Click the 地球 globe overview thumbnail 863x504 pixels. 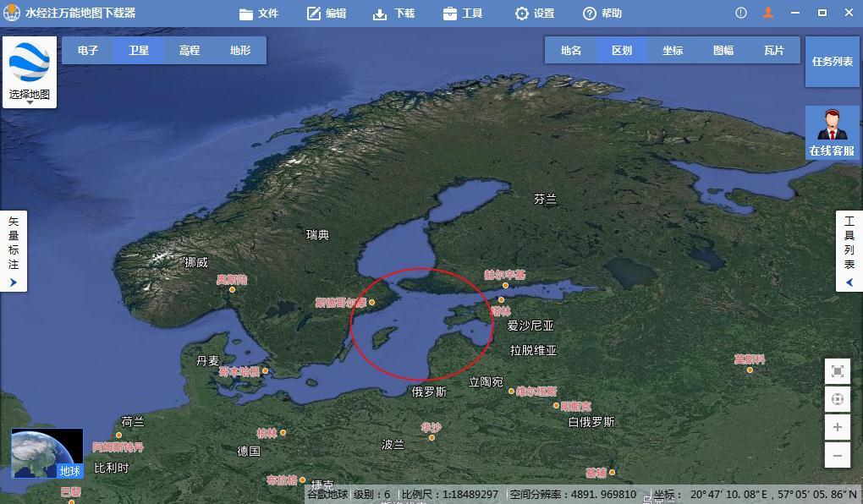47,453
